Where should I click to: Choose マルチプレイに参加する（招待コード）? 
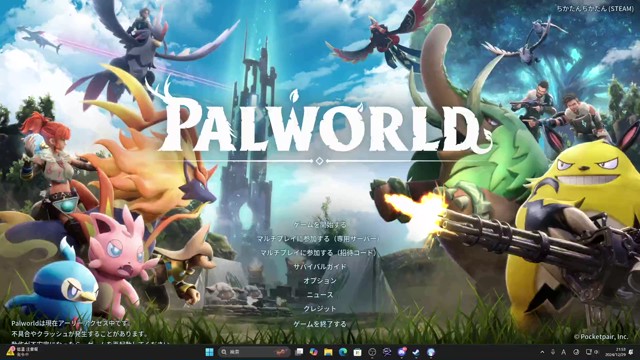pos(320,253)
